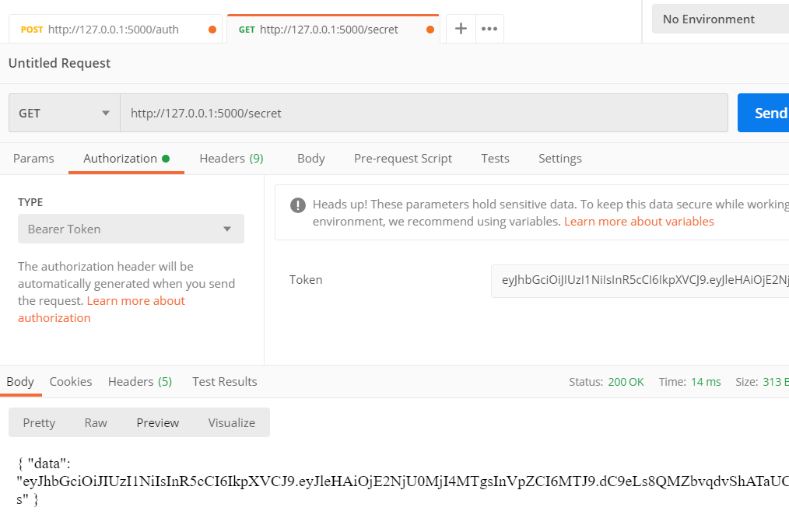Open the response Cookies tab
The width and height of the screenshot is (789, 532).
click(71, 382)
